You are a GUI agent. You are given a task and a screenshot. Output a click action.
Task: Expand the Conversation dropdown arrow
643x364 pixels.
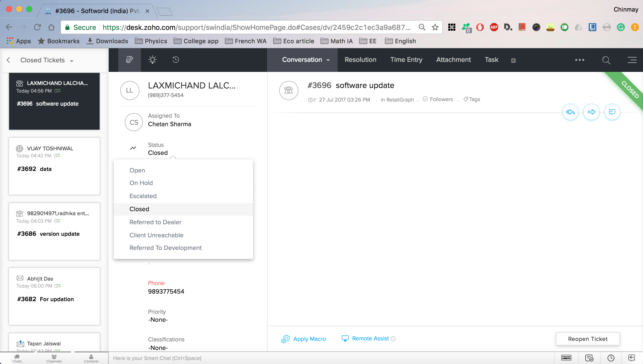click(328, 60)
